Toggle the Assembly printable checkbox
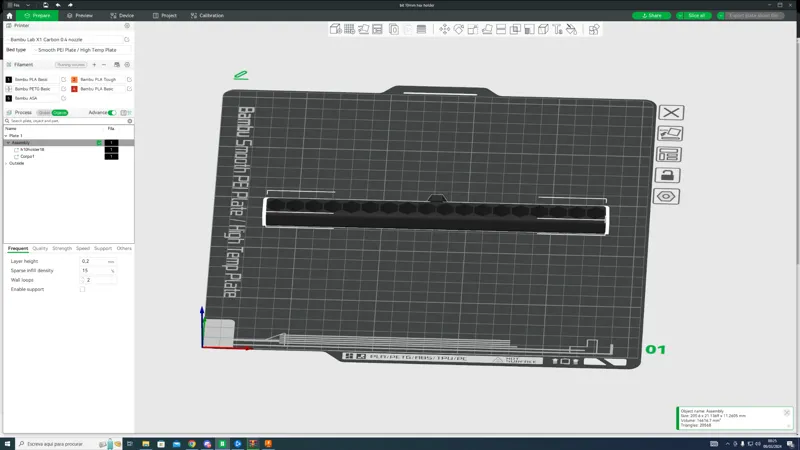The width and height of the screenshot is (800, 450). pos(99,143)
